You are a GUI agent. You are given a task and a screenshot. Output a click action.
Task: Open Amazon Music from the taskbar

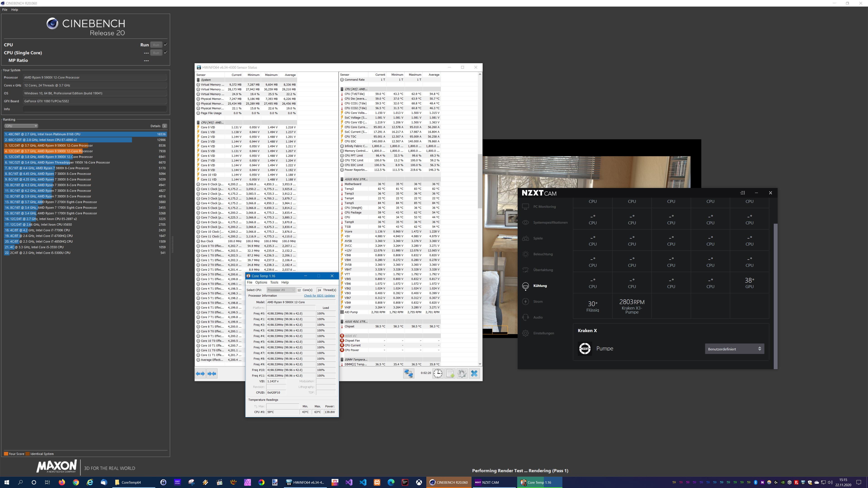coord(177,482)
